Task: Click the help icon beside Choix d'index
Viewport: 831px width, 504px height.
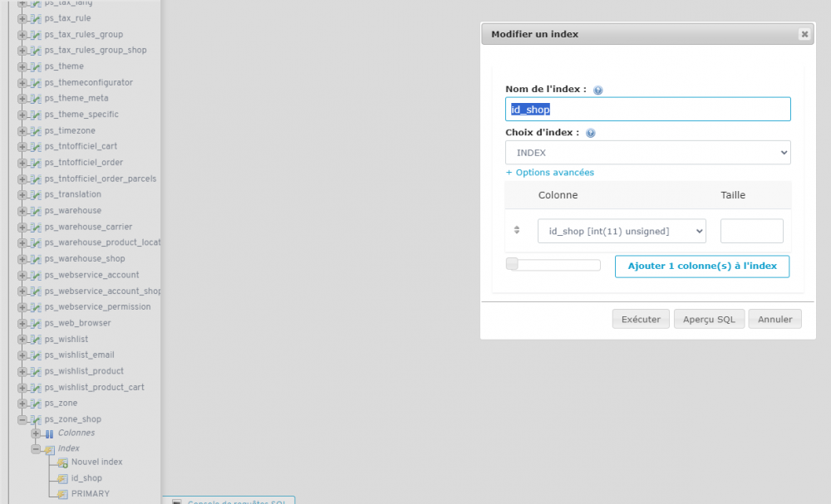Action: [x=590, y=134]
